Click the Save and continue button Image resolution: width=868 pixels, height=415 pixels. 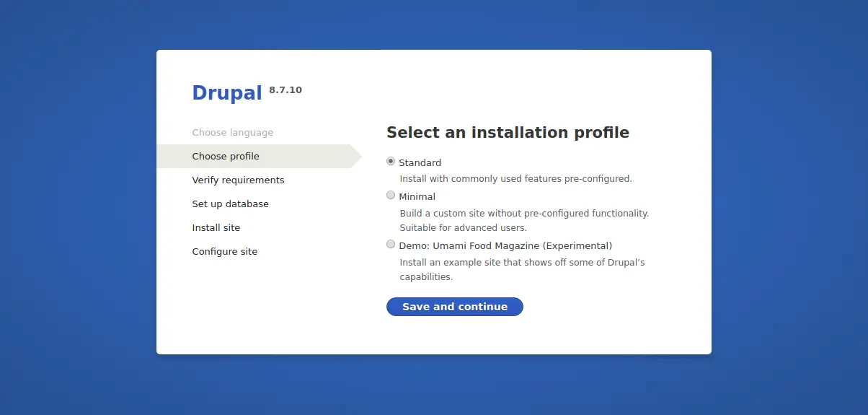[455, 307]
